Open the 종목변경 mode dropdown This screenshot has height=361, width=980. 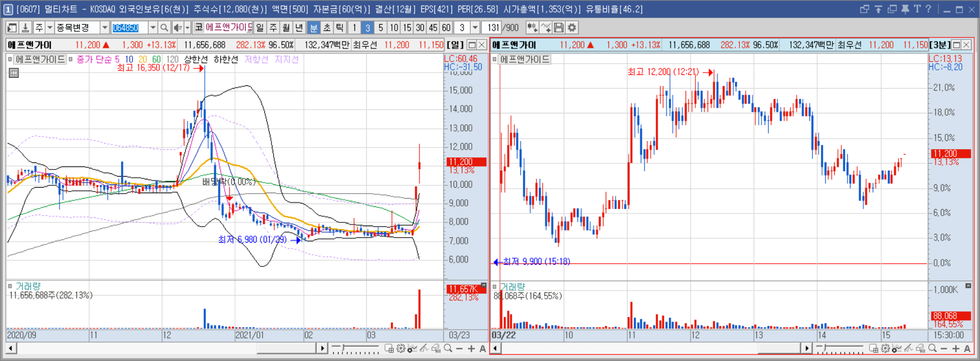pyautogui.click(x=105, y=28)
